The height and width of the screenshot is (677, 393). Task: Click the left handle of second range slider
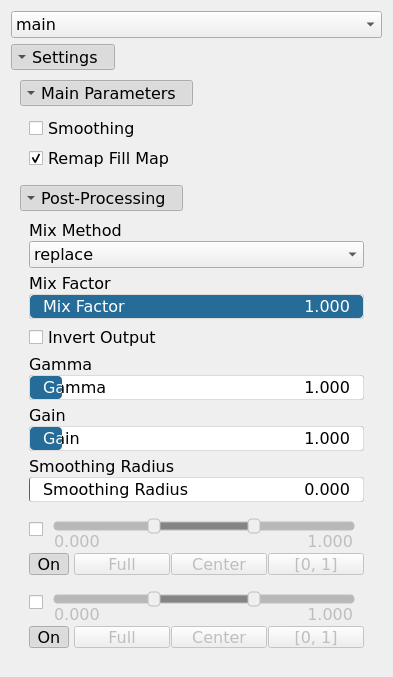(154, 599)
